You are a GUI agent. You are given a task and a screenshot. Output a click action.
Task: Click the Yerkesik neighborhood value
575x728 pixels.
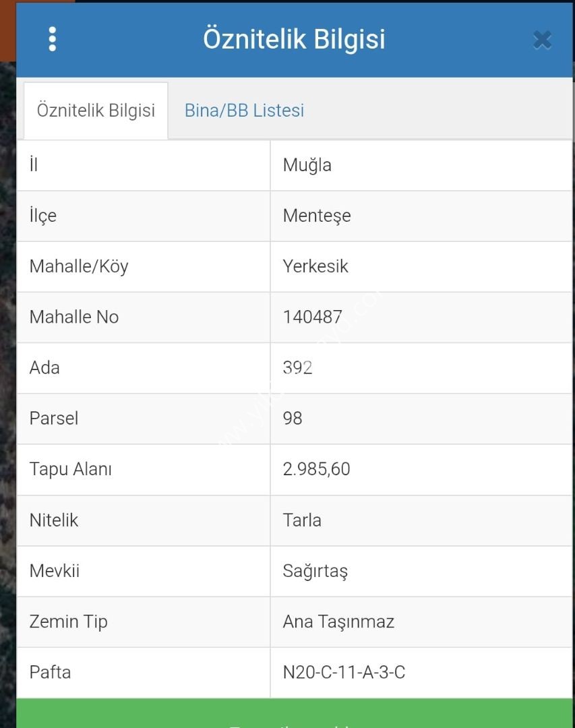pyautogui.click(x=315, y=266)
